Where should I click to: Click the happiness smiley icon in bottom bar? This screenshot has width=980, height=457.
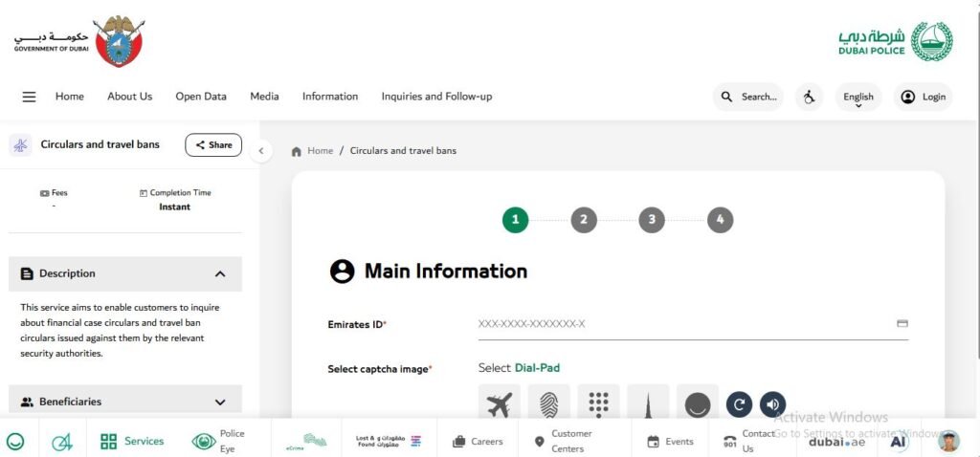pyautogui.click(x=15, y=442)
